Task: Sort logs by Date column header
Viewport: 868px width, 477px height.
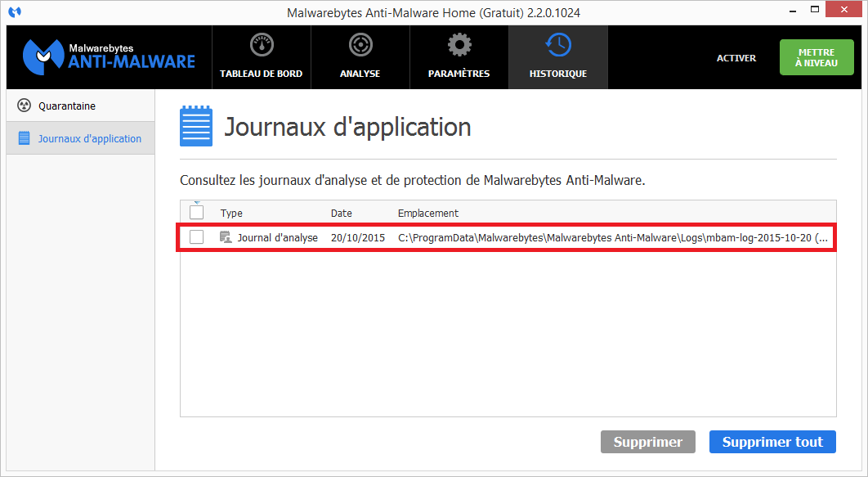Action: [342, 214]
